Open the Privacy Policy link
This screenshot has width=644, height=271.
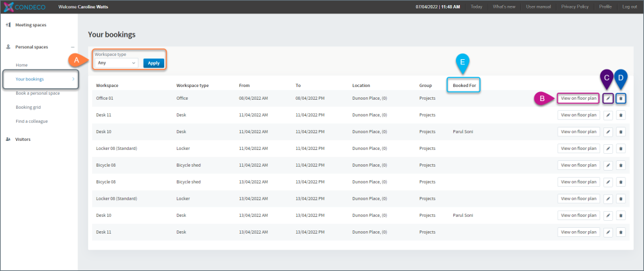point(575,7)
